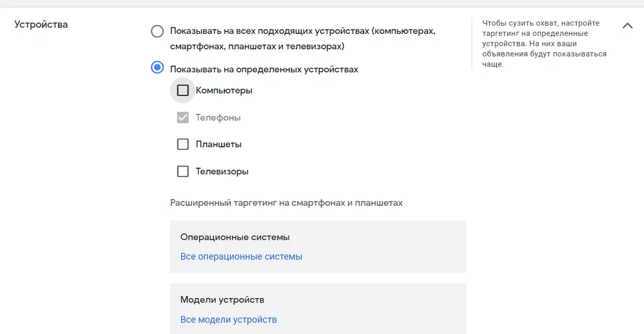Viewport: 644px width, 334px height.
Task: Open the Все модели устройств link
Action: (x=229, y=320)
